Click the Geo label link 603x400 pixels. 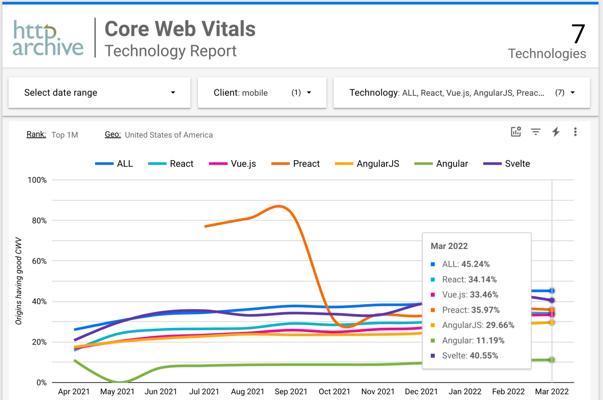point(112,134)
